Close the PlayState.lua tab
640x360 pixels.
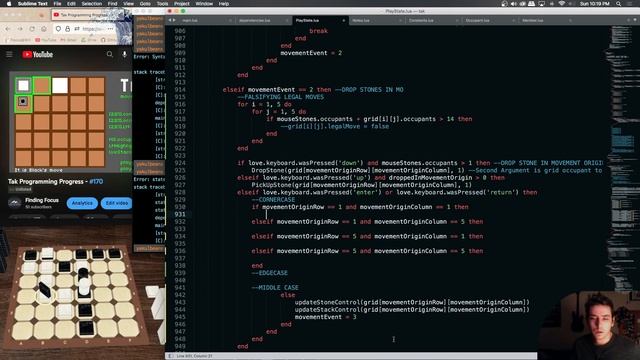tap(344, 20)
